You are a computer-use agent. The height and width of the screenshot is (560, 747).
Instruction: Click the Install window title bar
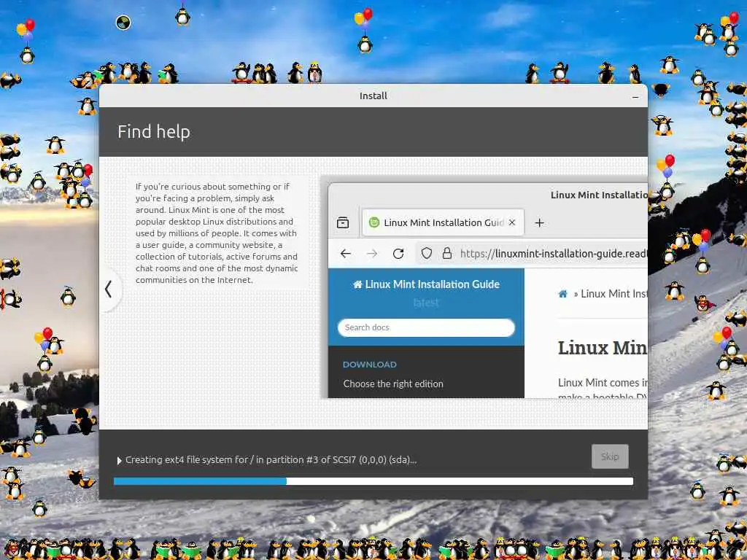(373, 96)
